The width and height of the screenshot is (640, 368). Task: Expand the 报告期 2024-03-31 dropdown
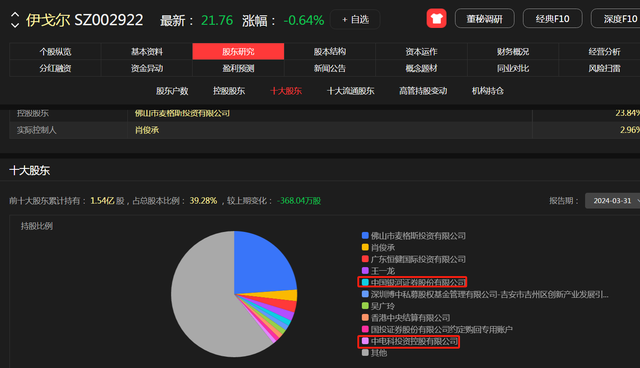coord(613,201)
